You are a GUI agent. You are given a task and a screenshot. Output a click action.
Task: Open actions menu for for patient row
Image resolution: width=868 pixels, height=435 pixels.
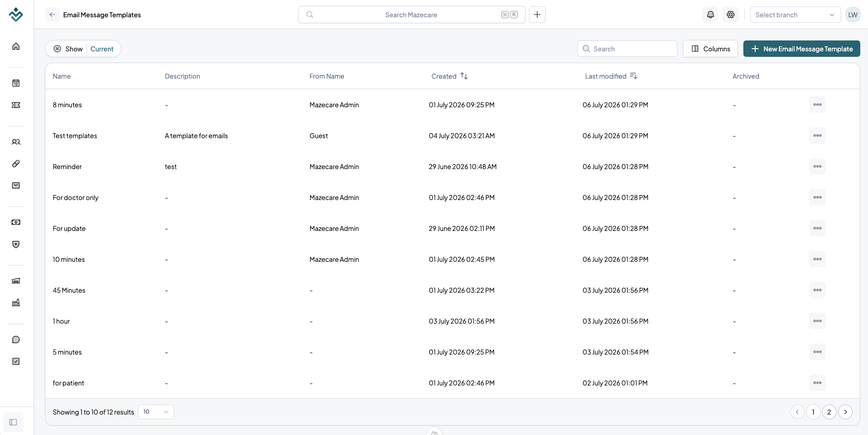(818, 383)
